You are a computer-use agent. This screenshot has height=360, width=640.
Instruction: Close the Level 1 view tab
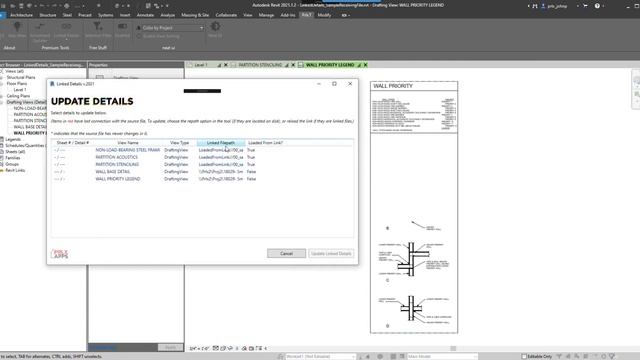[225, 65]
